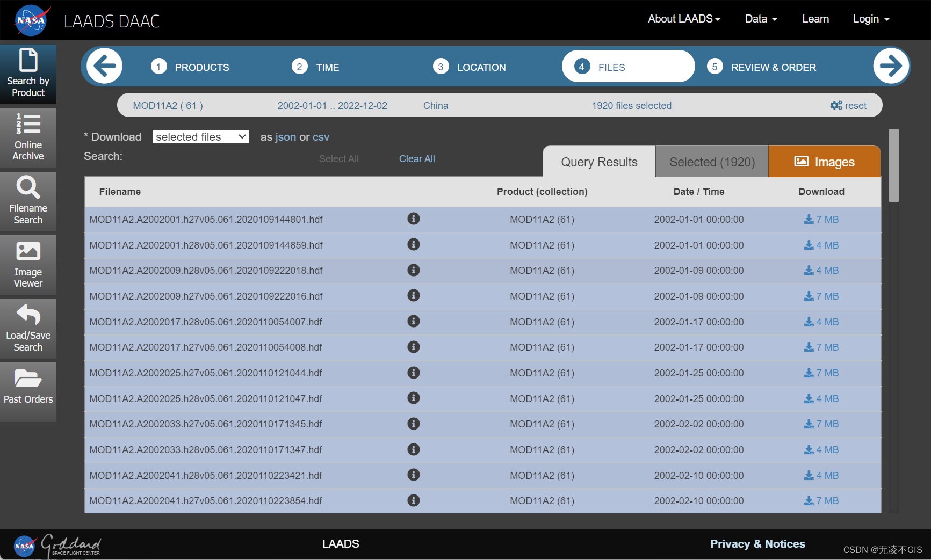Expand the Login menu
931x560 pixels.
(871, 19)
